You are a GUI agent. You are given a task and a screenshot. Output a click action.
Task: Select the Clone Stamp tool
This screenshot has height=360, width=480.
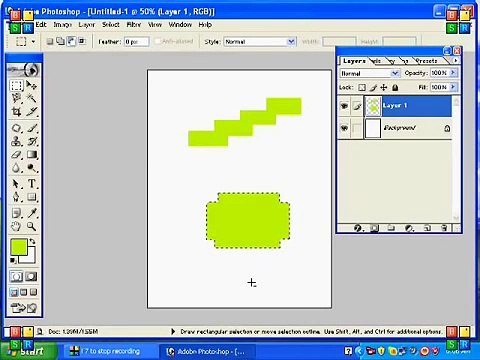point(16,141)
